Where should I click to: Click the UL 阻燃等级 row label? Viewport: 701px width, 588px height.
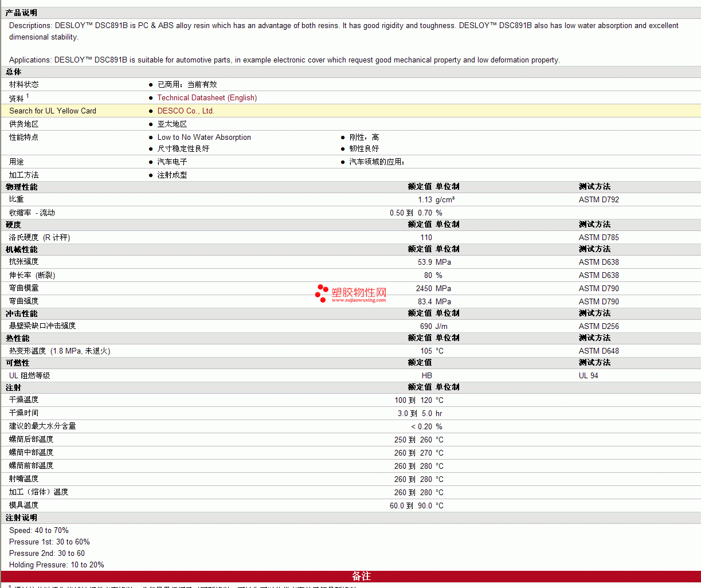pyautogui.click(x=30, y=376)
